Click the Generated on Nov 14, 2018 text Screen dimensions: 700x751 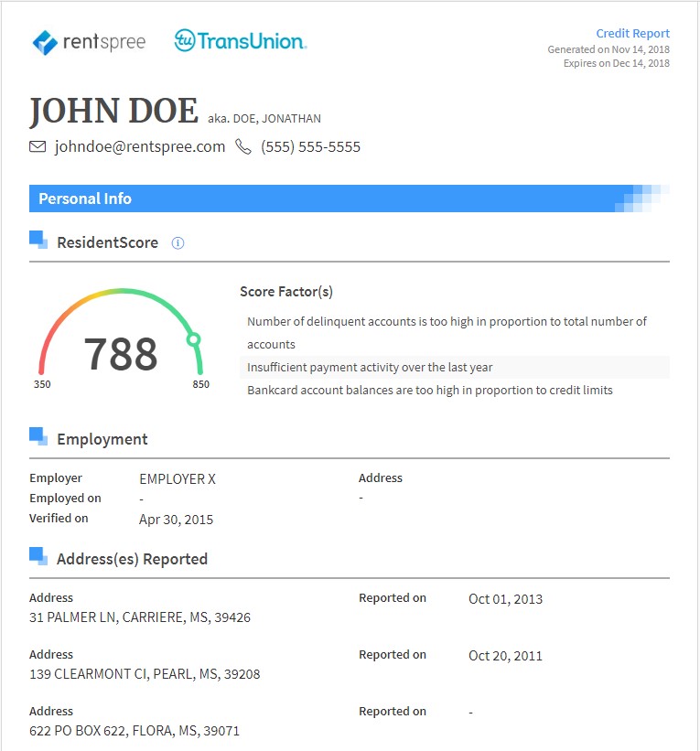pyautogui.click(x=608, y=49)
